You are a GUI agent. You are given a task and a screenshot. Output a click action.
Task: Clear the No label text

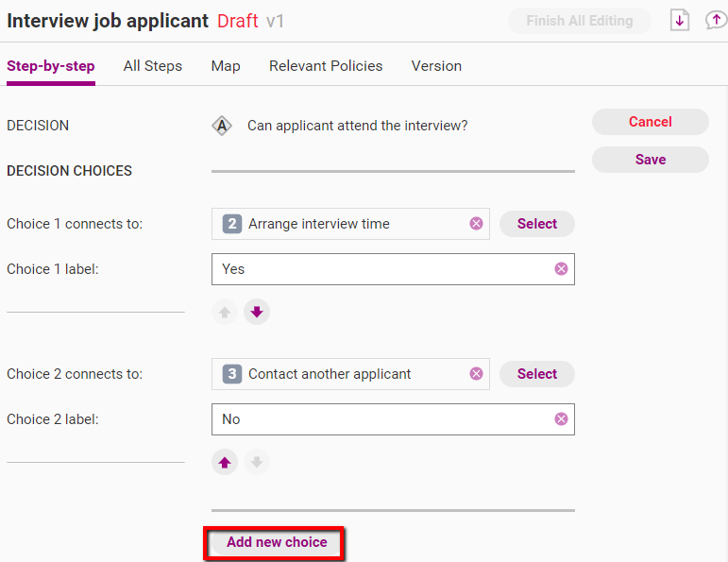[561, 419]
